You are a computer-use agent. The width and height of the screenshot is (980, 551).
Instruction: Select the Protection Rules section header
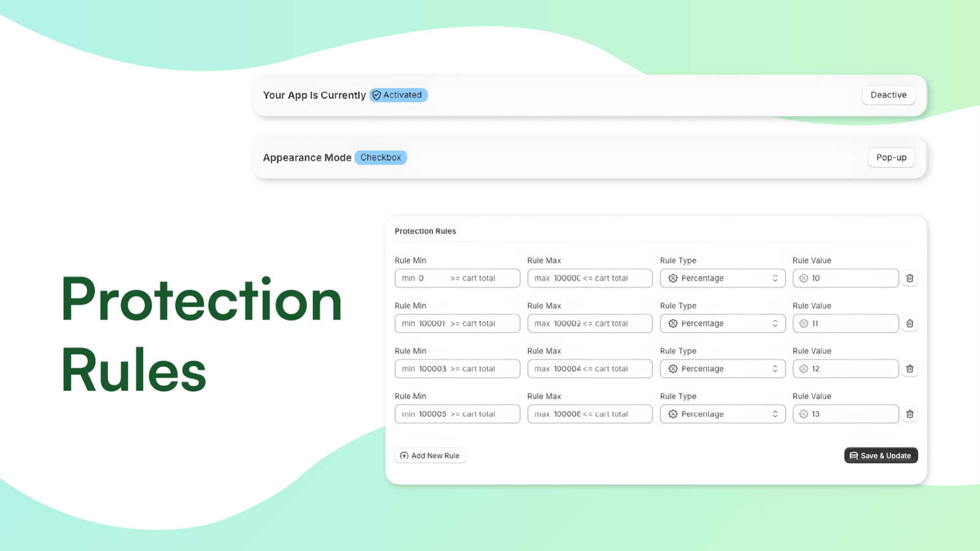point(425,231)
